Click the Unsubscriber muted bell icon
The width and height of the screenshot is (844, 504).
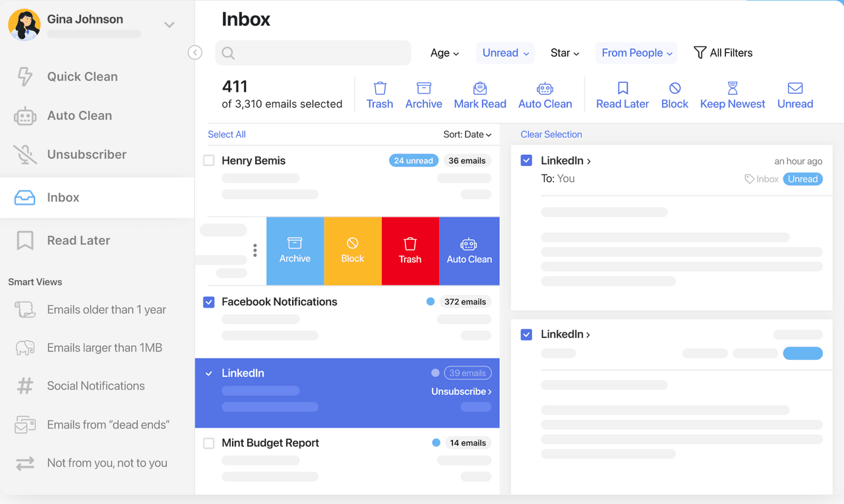(x=25, y=154)
